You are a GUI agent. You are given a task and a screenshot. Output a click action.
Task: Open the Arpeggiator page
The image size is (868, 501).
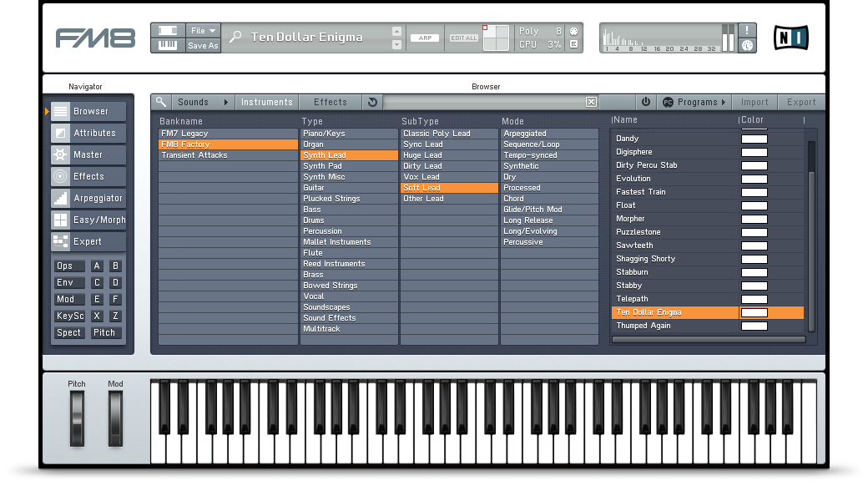pyautogui.click(x=88, y=198)
